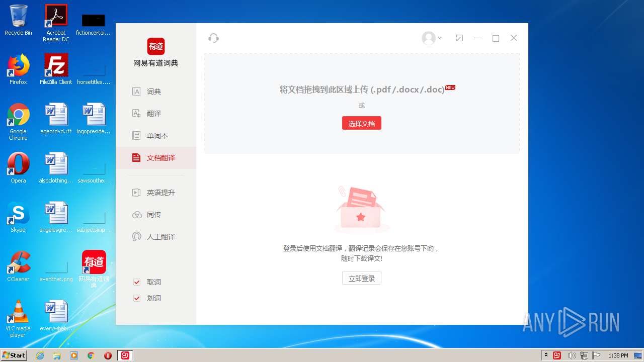Select the VLC media player desktop icon
644x362 pixels.
pos(18,319)
